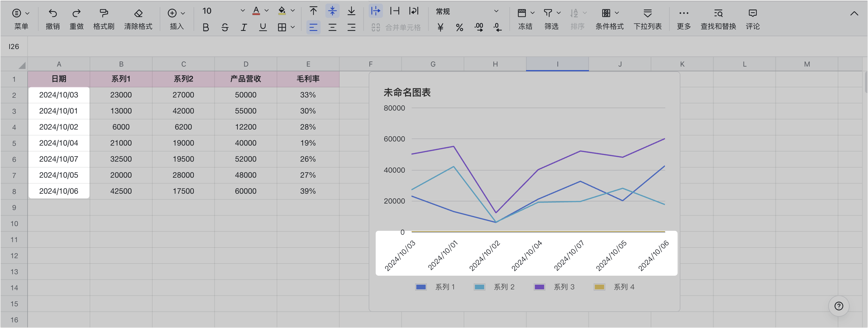Click the series 3 (系列 3) legend swatch
868x328 pixels.
pyautogui.click(x=539, y=287)
